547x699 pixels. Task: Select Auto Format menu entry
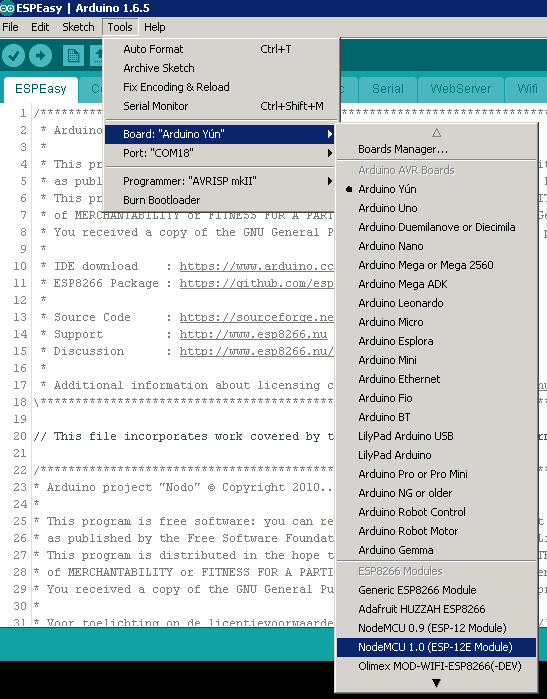click(x=219, y=49)
